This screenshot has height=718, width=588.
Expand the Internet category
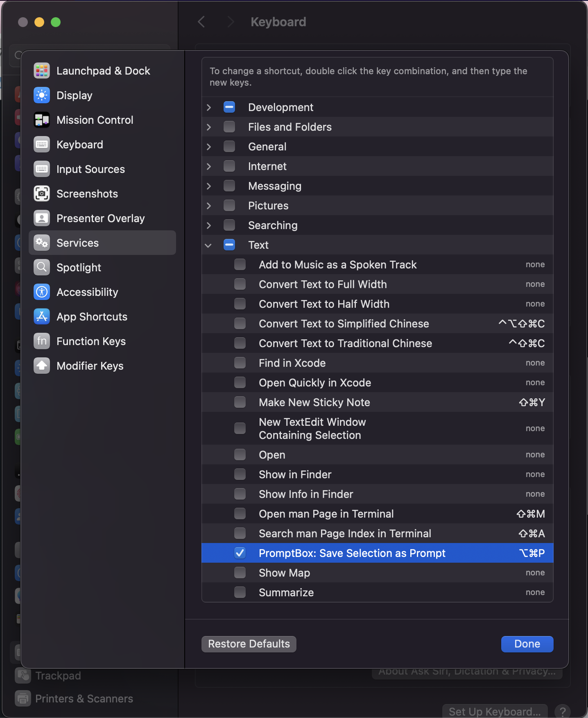coord(209,166)
